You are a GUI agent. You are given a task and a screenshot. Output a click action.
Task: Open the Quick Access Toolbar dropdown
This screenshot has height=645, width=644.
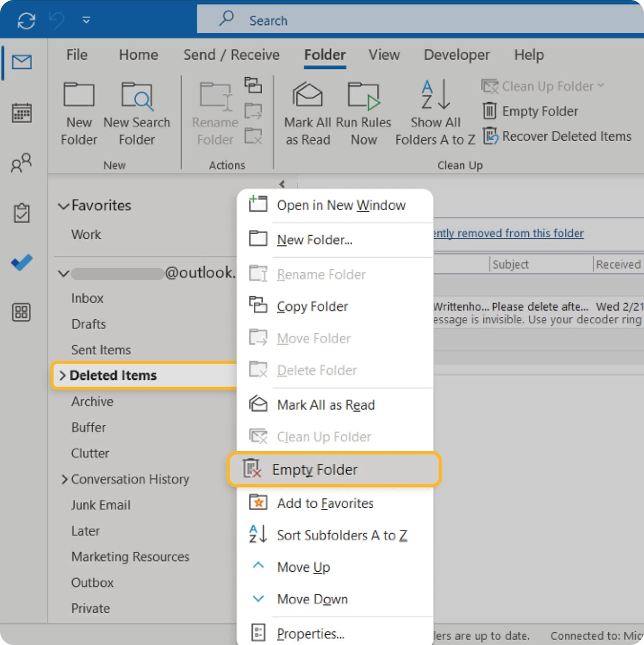pos(86,20)
